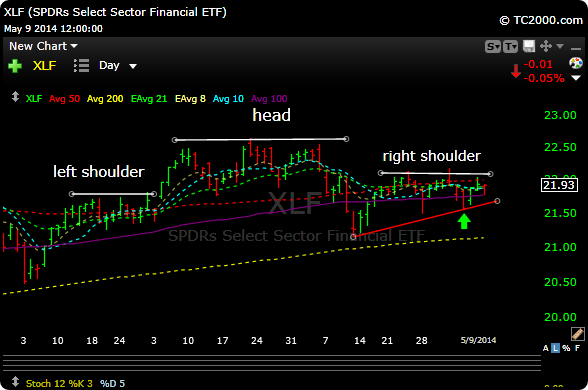Click the up-down arrows beside Stoch legend
This screenshot has width=588, height=390.
pos(15,382)
